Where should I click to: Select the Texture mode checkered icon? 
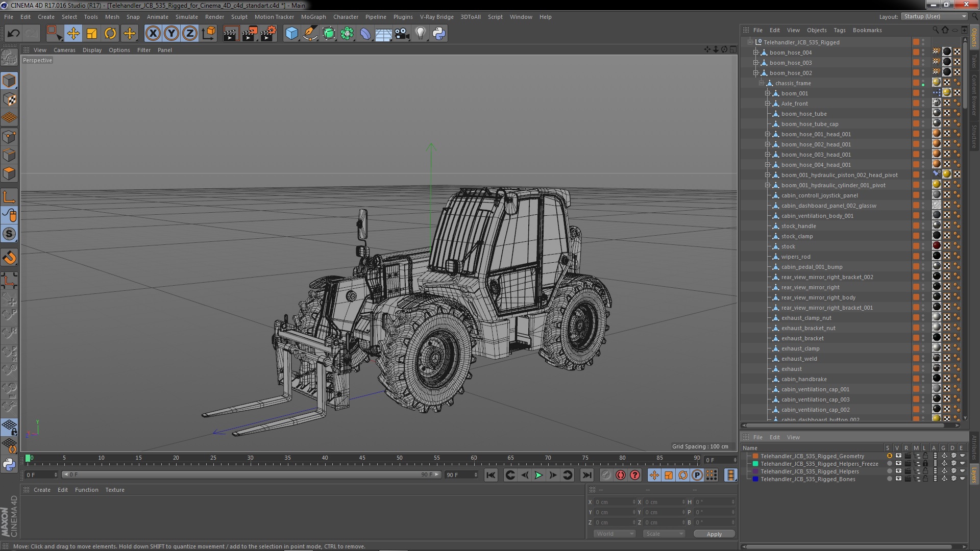tap(9, 99)
